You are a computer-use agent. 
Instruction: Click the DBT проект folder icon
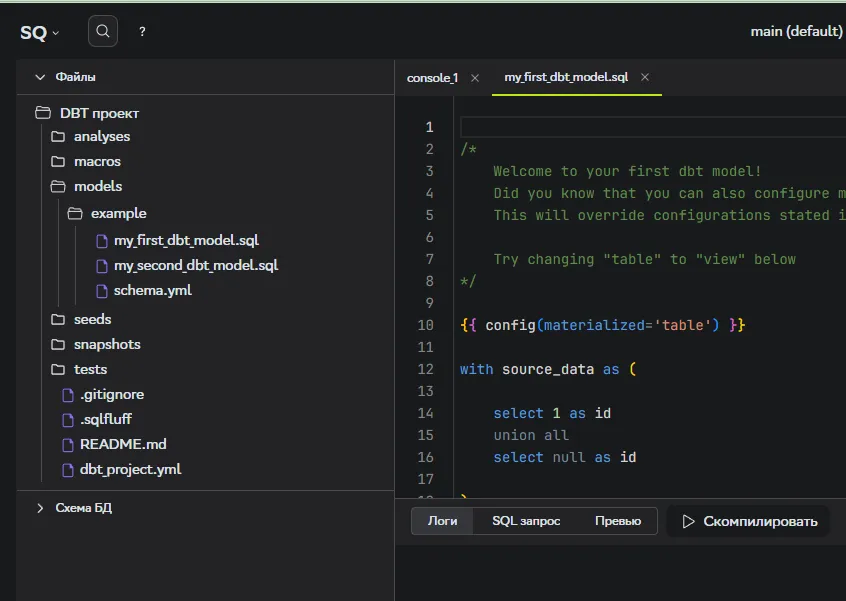pos(43,113)
